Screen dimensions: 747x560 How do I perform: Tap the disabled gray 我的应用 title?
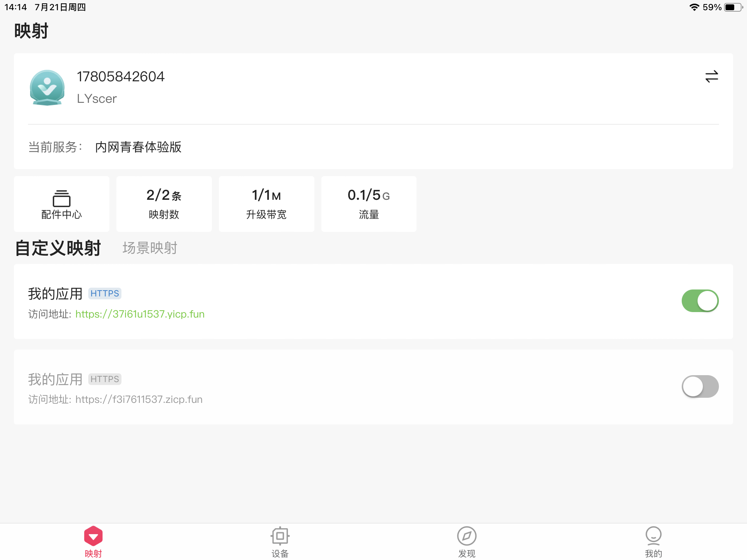pyautogui.click(x=55, y=380)
